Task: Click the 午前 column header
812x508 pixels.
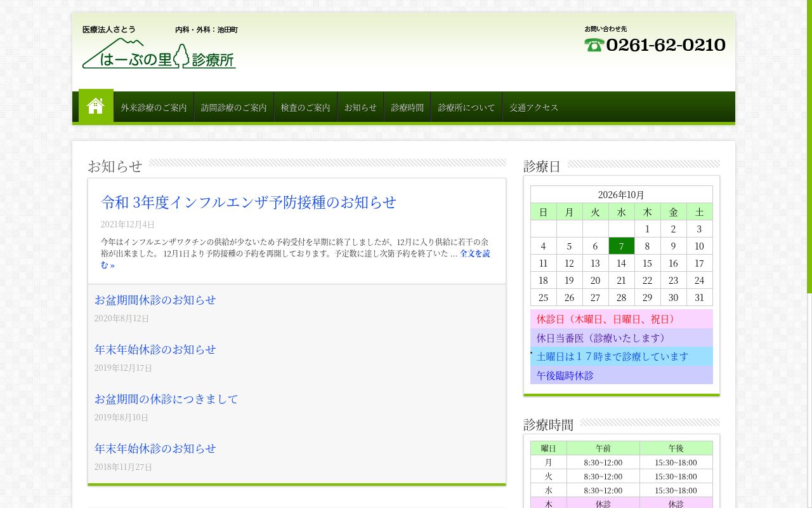Action: pos(603,448)
